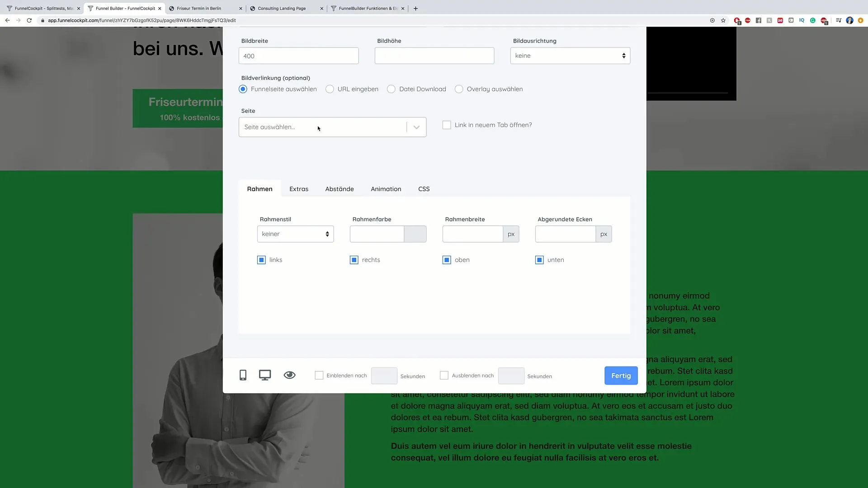868x488 pixels.
Task: Uncheck the oben border checkbox
Action: pos(447,260)
